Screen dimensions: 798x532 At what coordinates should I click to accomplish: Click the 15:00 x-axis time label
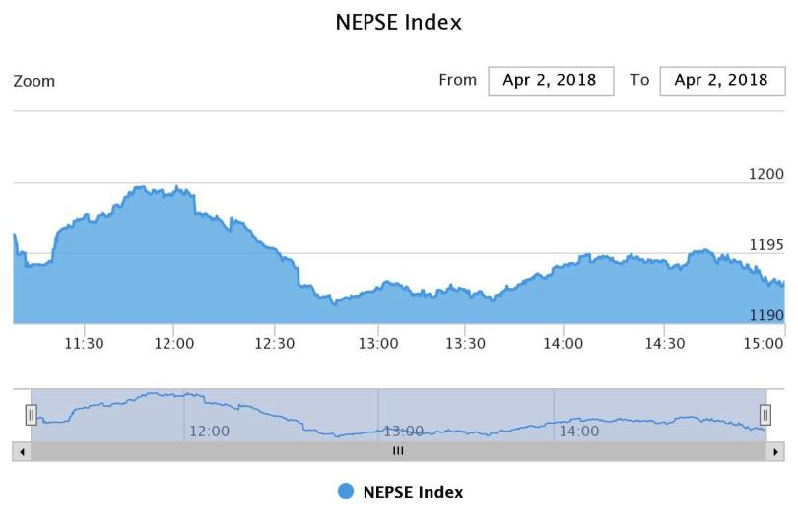pyautogui.click(x=765, y=343)
